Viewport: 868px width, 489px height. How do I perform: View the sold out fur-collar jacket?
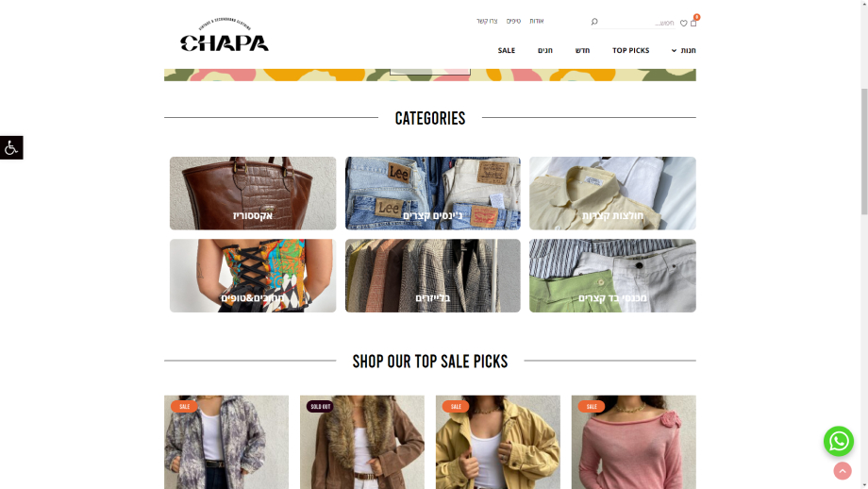point(362,442)
